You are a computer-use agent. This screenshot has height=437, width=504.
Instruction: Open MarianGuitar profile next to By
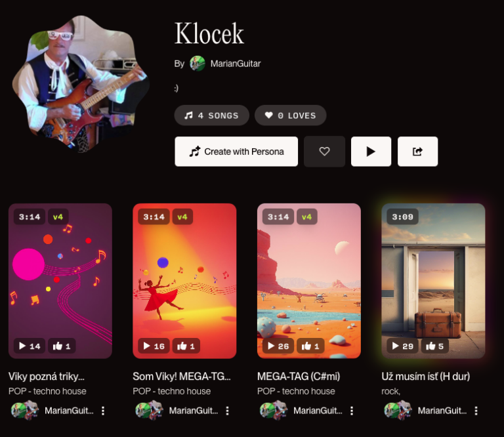[x=236, y=64]
